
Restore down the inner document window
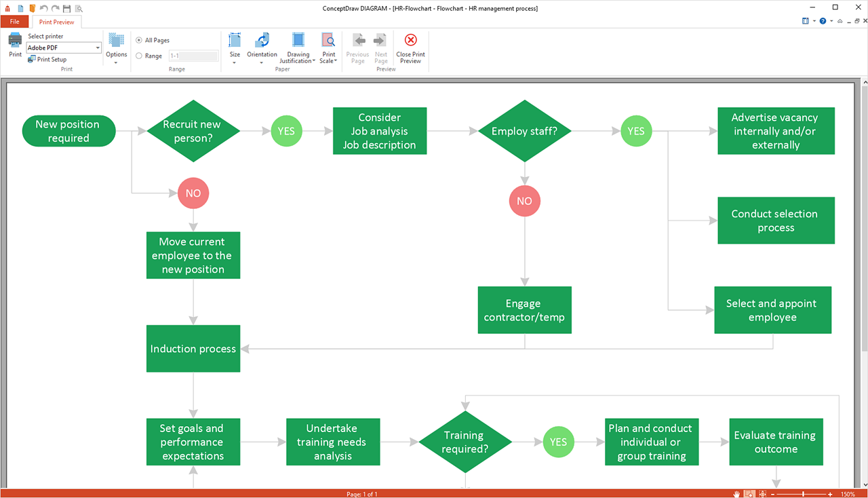[x=857, y=21]
